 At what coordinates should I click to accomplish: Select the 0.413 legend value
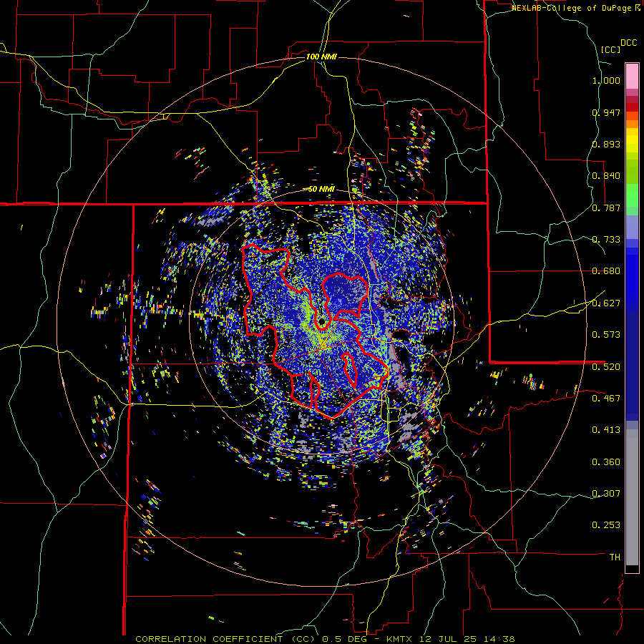[606, 430]
